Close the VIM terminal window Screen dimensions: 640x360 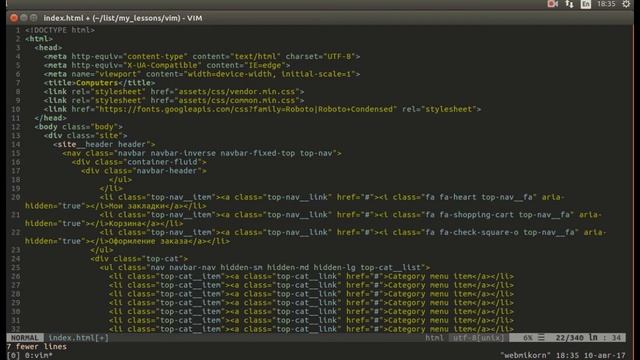(x=14, y=18)
